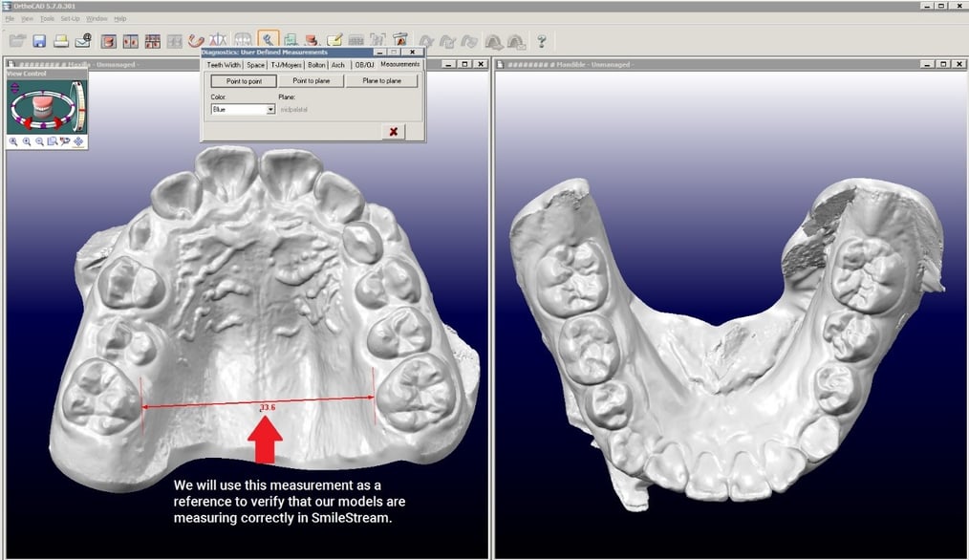Select the Plane to plane measurement mode
This screenshot has height=560, width=969.
381,80
